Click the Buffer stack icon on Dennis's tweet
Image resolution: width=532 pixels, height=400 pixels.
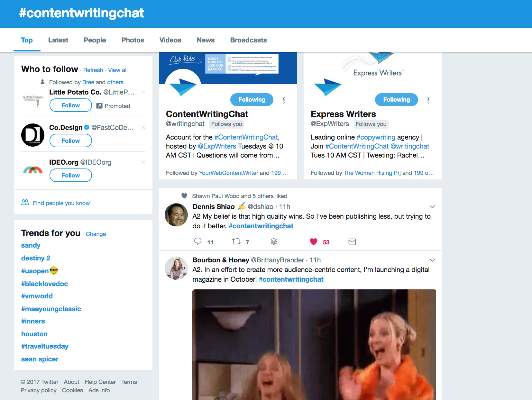coord(274,241)
